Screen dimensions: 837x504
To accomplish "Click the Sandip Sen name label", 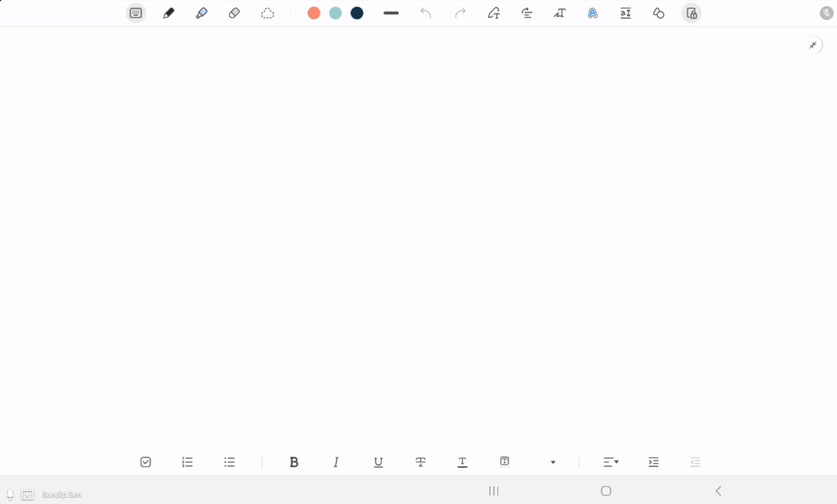I will [62, 494].
